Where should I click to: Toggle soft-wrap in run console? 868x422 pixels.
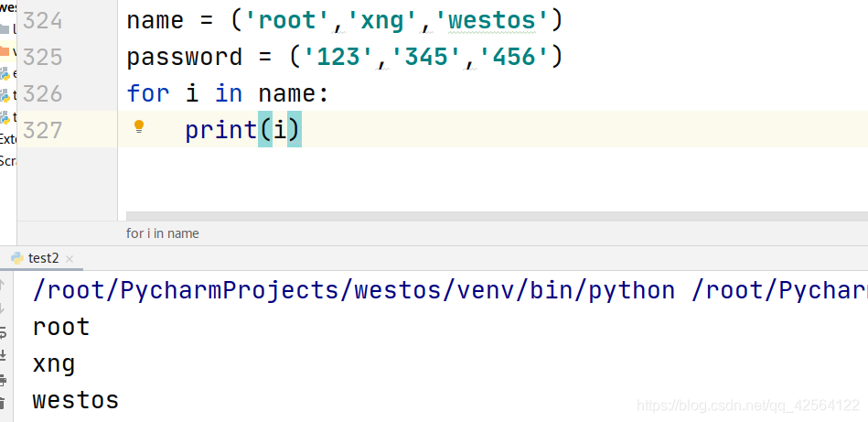(4, 331)
